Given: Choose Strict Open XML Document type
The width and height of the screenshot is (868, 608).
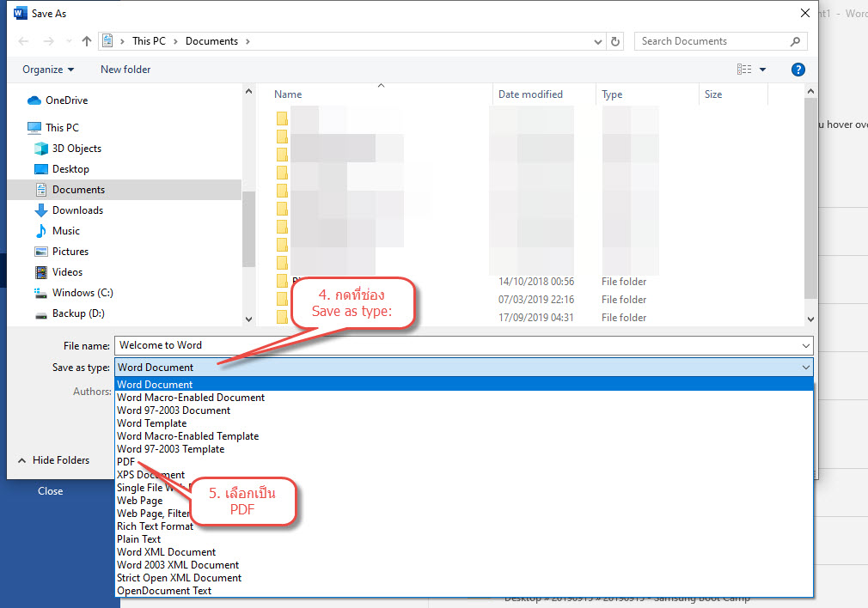Looking at the screenshot, I should click(464, 578).
